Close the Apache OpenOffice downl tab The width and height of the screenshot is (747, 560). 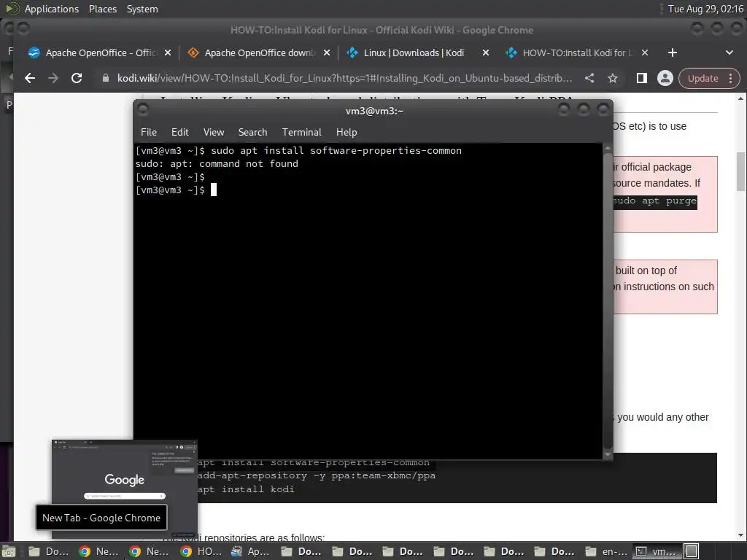pyautogui.click(x=327, y=52)
